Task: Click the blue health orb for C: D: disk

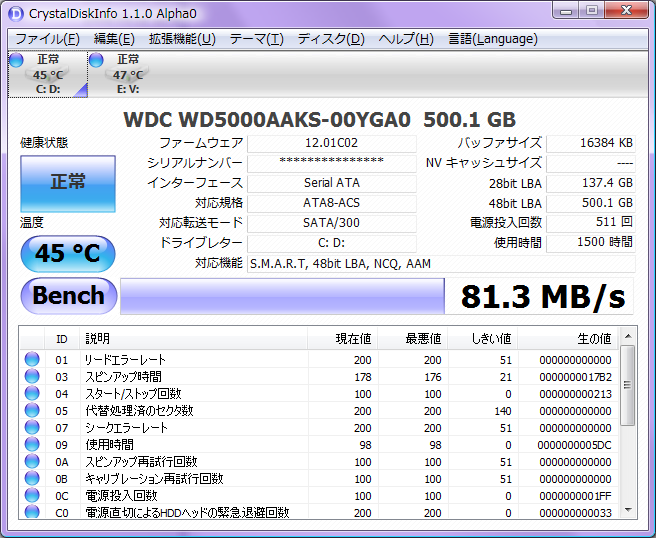Action: [17, 60]
